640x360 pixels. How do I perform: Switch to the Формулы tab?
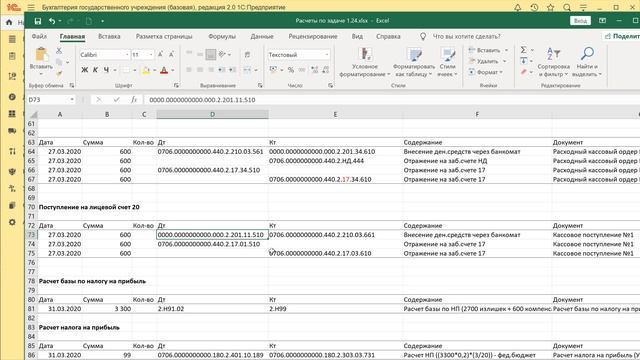tap(222, 36)
